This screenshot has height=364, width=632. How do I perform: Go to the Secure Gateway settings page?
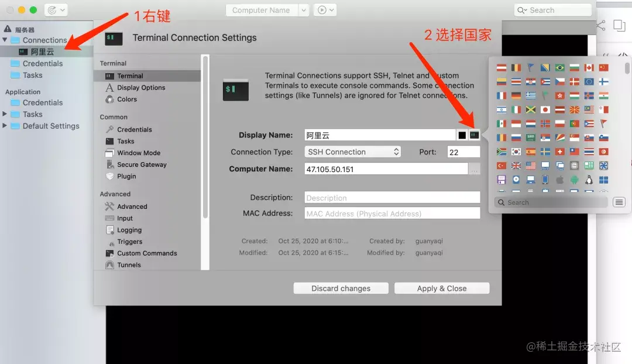click(x=142, y=165)
